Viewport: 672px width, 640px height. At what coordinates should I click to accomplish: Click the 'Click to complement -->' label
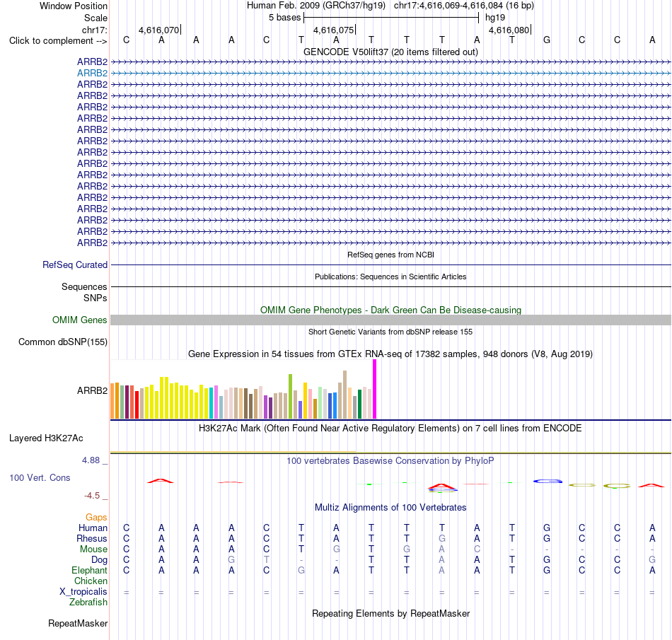pos(58,41)
